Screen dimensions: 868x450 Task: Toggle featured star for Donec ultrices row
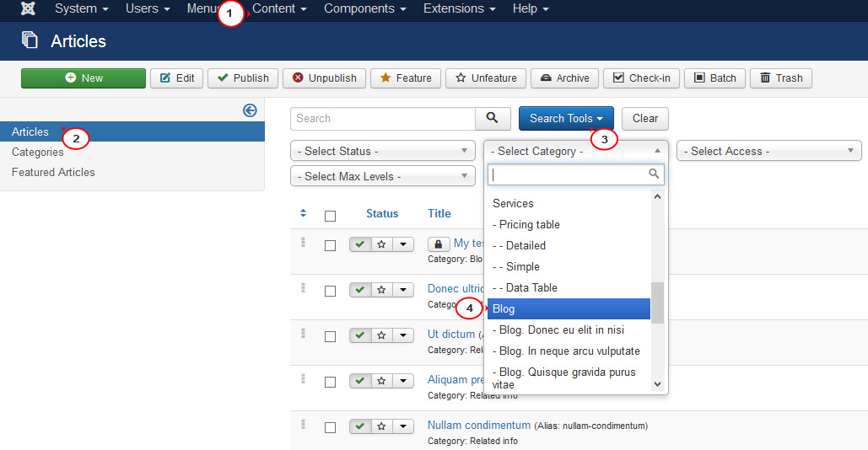[x=381, y=290]
